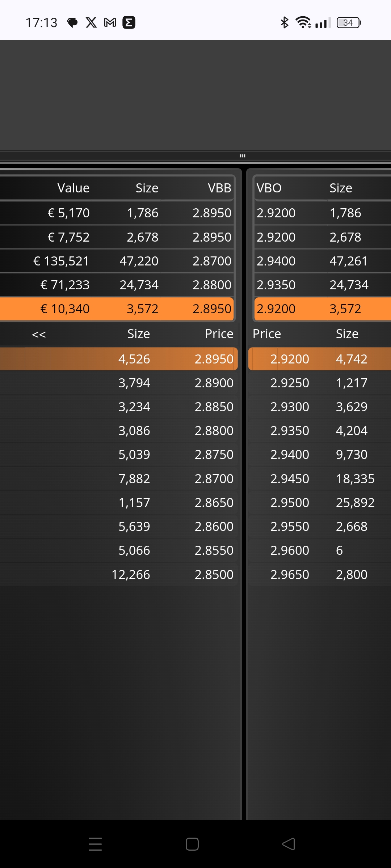Image resolution: width=391 pixels, height=868 pixels.
Task: Click the VBO column header
Action: pyautogui.click(x=269, y=188)
